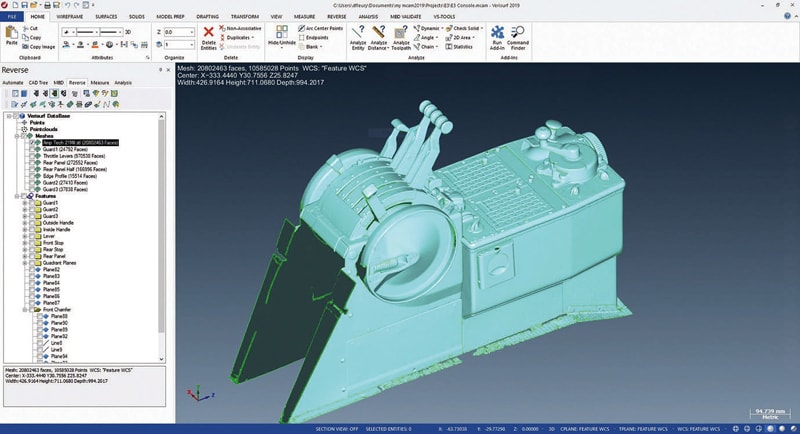
Task: Switch to the SURFACES ribbon tab
Action: click(106, 16)
